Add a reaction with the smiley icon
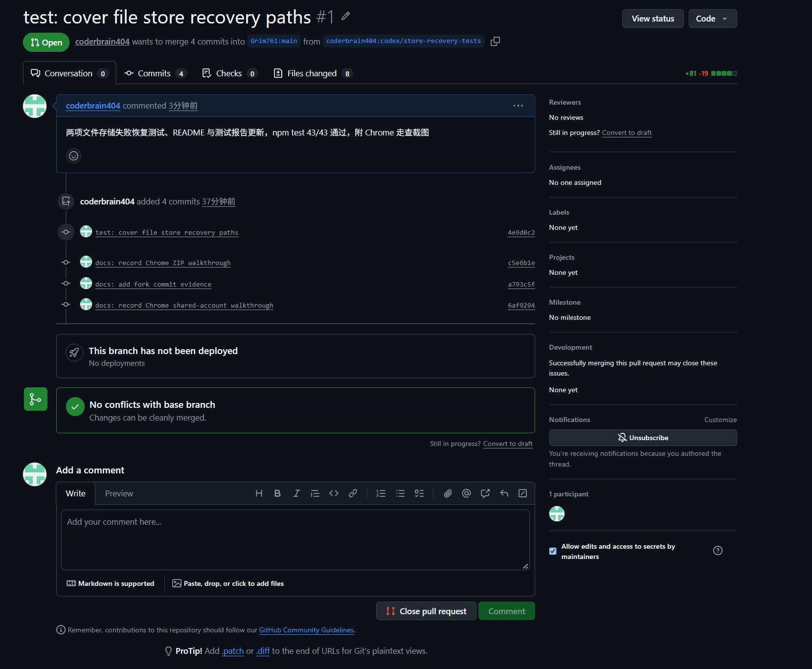Image resolution: width=812 pixels, height=669 pixels. pos(73,156)
